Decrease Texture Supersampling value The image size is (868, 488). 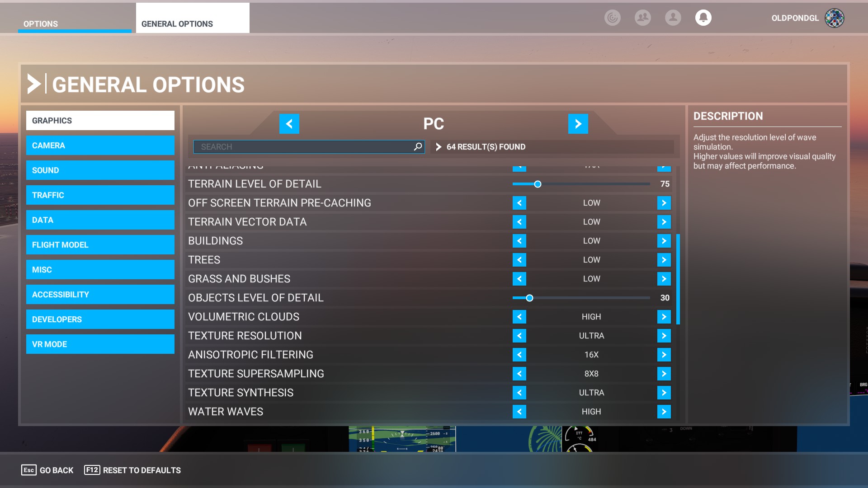[519, 374]
